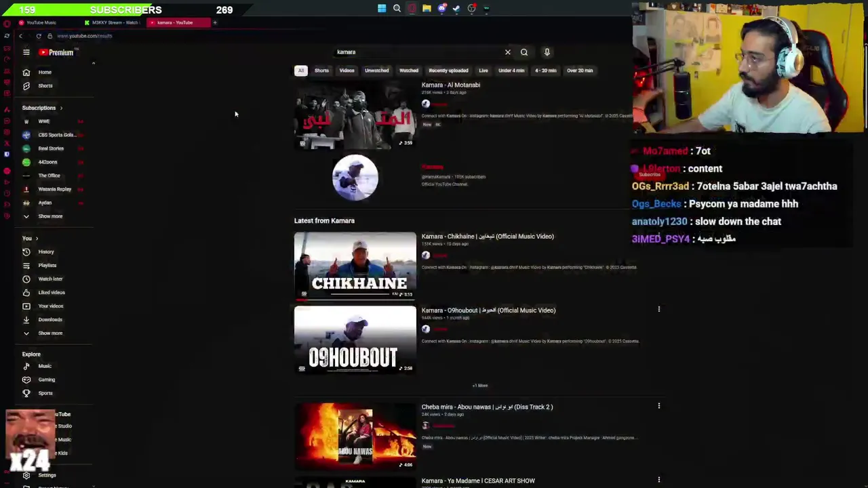This screenshot has width=868, height=488.
Task: Open Wataniа Replay subscription
Action: point(54,189)
